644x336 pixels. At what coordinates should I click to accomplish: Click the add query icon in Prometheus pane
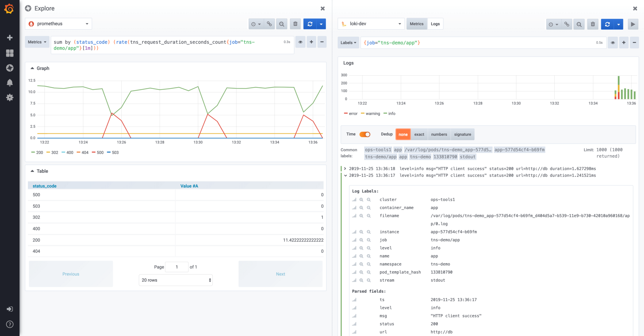[x=311, y=42]
